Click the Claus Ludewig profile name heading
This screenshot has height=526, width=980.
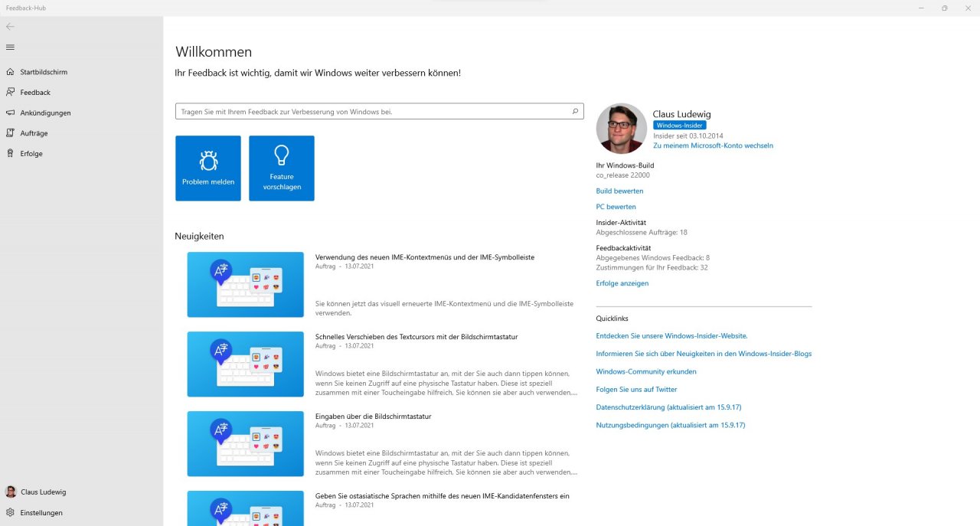[681, 114]
